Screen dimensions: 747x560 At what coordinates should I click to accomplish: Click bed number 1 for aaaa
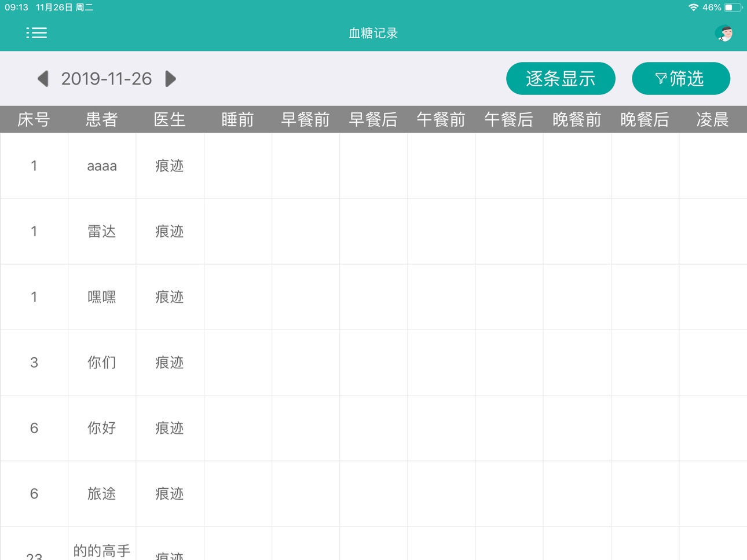34,166
